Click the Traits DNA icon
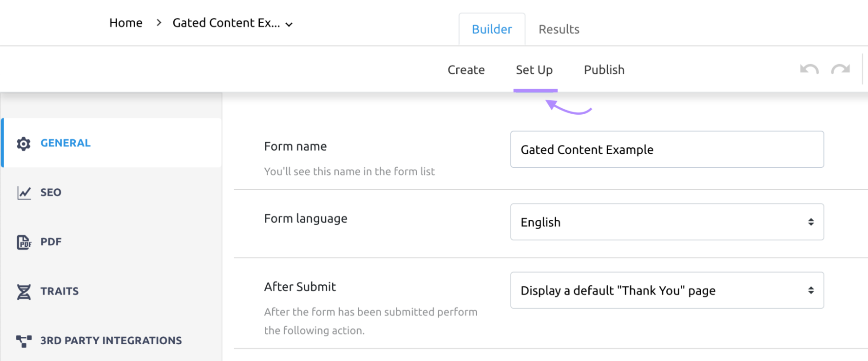 [24, 292]
